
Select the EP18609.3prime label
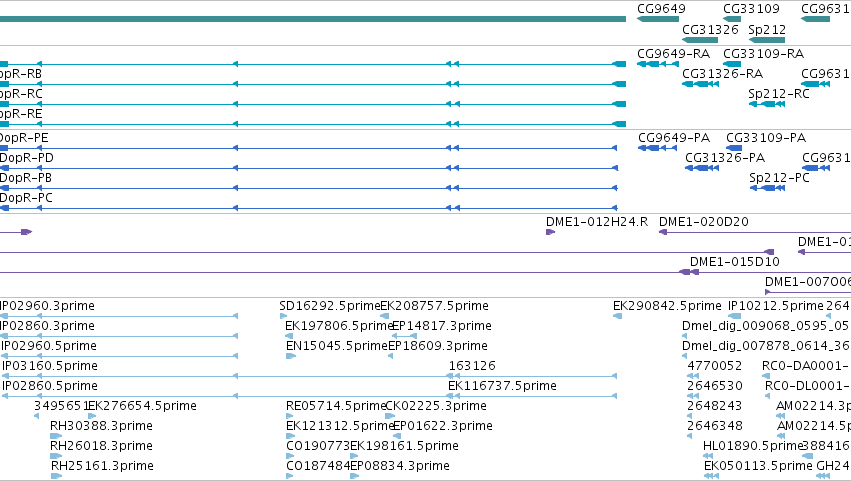[x=438, y=346]
